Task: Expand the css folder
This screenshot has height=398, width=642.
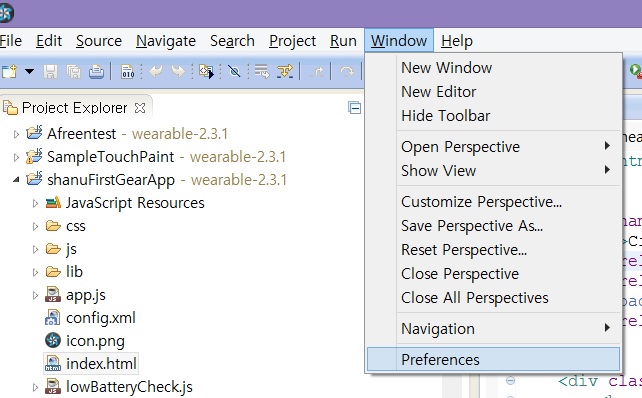Action: click(x=36, y=226)
